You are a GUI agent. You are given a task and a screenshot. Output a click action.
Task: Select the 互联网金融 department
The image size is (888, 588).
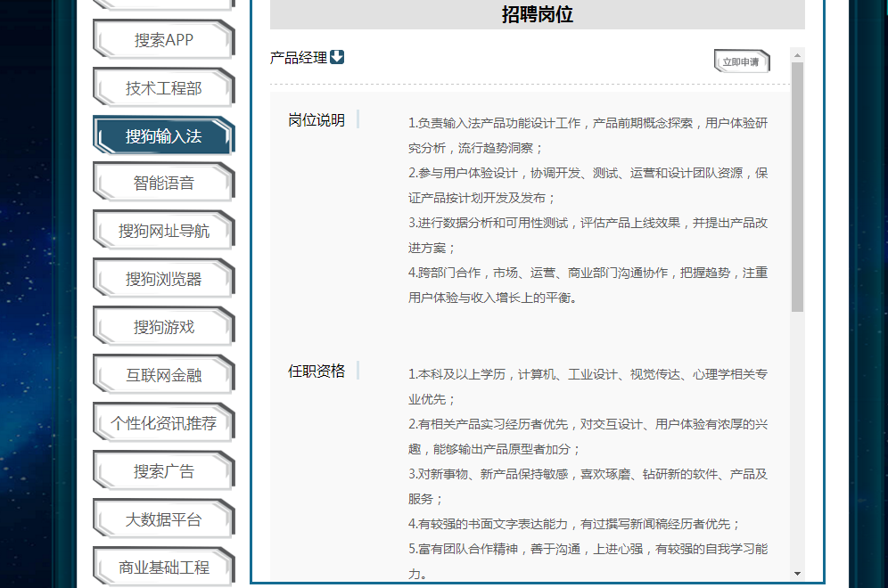pyautogui.click(x=164, y=375)
